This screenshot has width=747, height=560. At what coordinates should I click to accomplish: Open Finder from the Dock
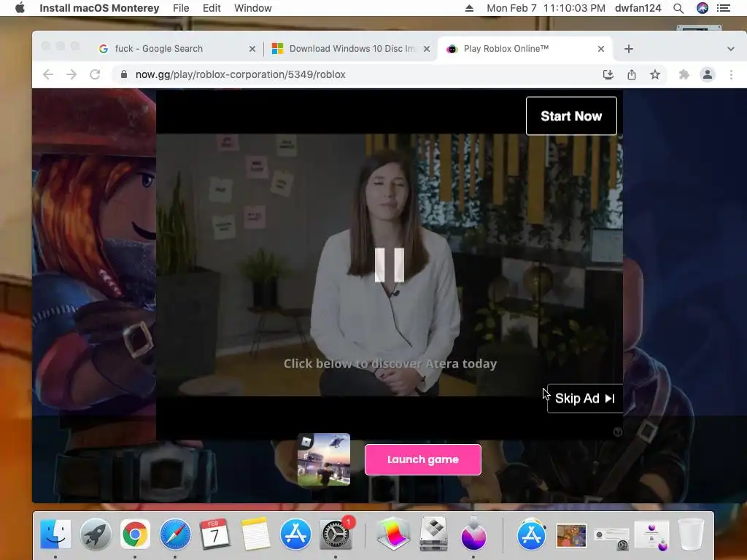[x=55, y=534]
